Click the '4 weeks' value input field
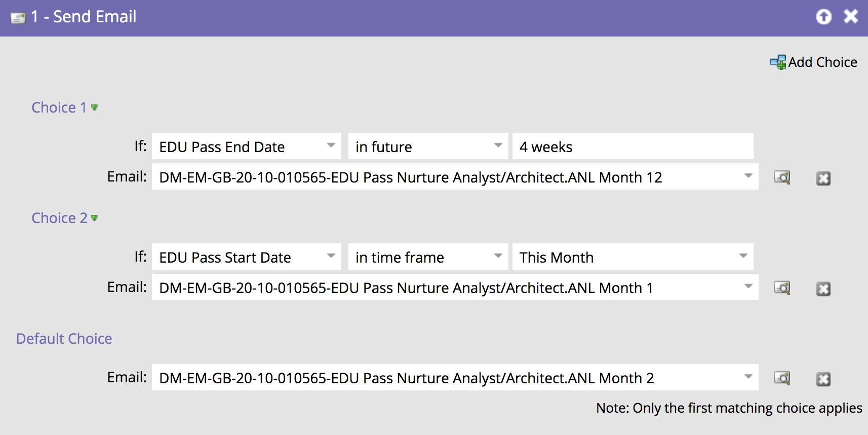868x435 pixels. 632,147
